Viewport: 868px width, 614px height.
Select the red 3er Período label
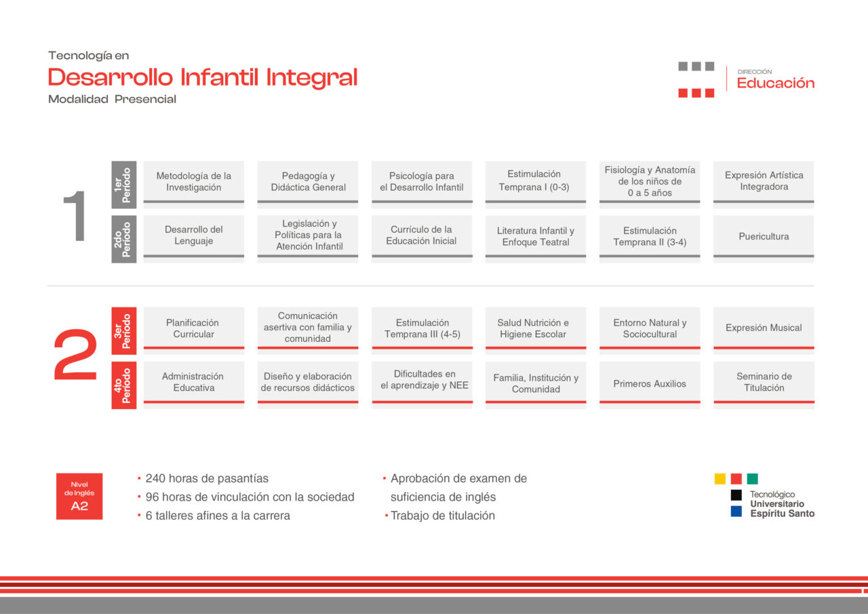pyautogui.click(x=123, y=330)
